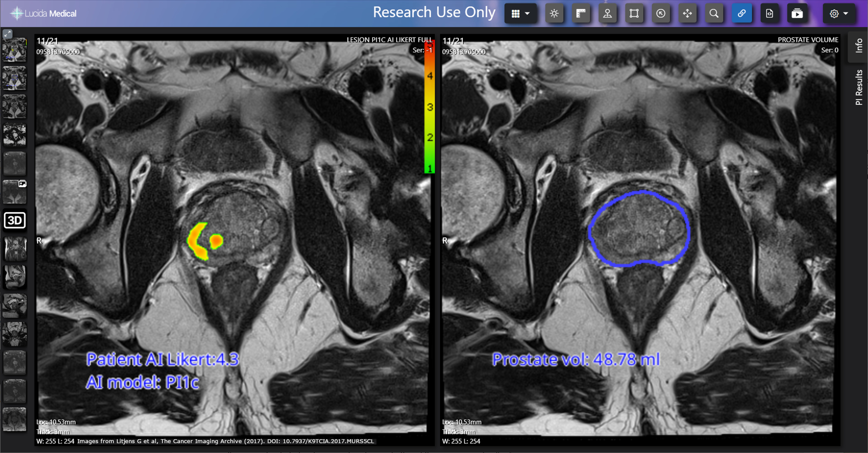
Task: Select the window/level brightness tool
Action: pos(554,13)
